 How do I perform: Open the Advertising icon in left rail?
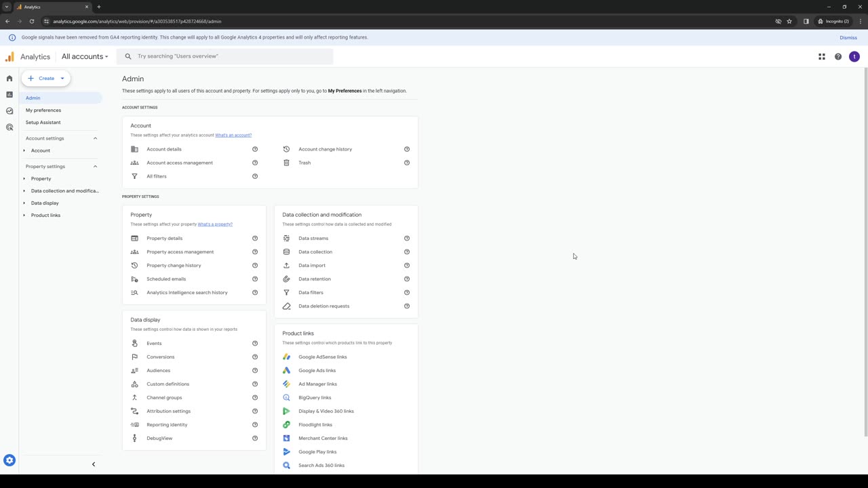pyautogui.click(x=9, y=127)
